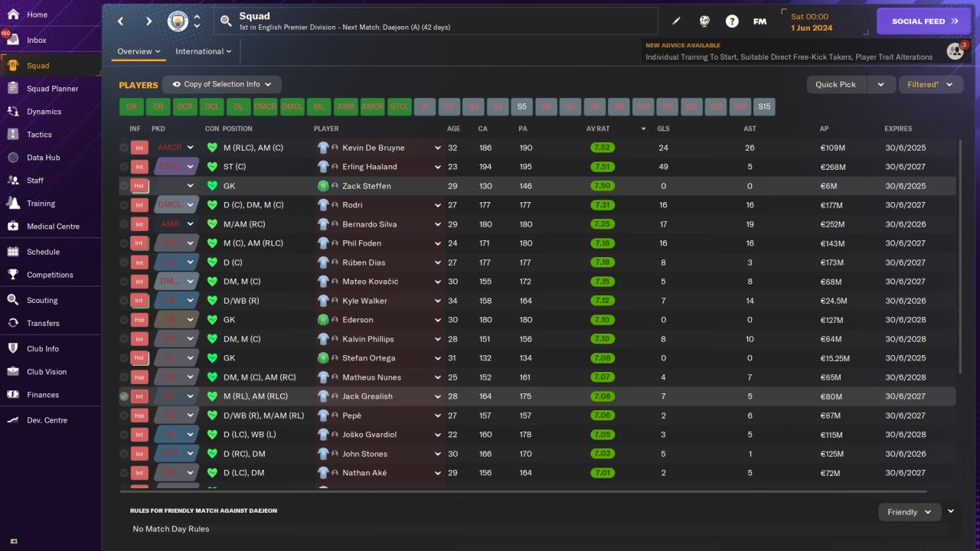The width and height of the screenshot is (980, 551).
Task: Expand the Overview dropdown tab
Action: (139, 51)
